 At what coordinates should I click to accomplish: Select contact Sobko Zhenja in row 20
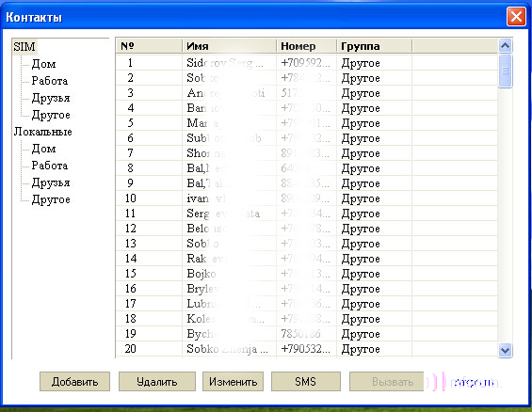click(x=306, y=349)
